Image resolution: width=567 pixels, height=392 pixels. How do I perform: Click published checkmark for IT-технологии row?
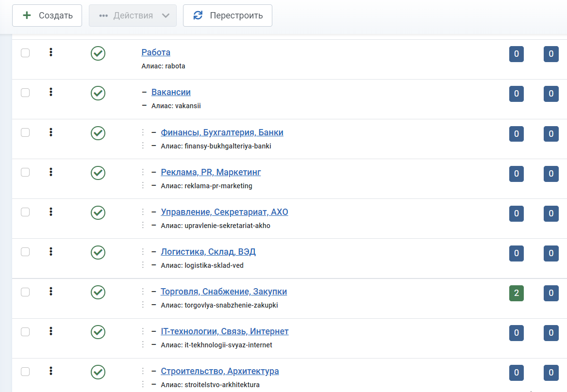pyautogui.click(x=98, y=332)
